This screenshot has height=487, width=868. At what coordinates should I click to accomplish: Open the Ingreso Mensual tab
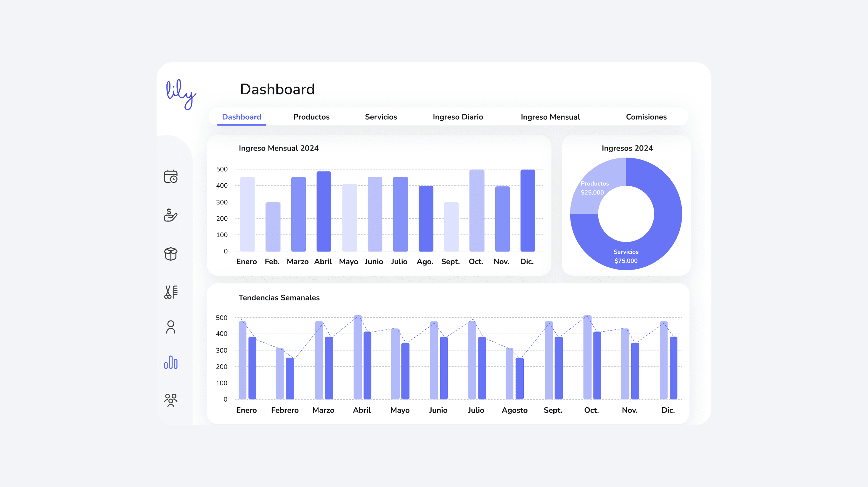click(550, 117)
